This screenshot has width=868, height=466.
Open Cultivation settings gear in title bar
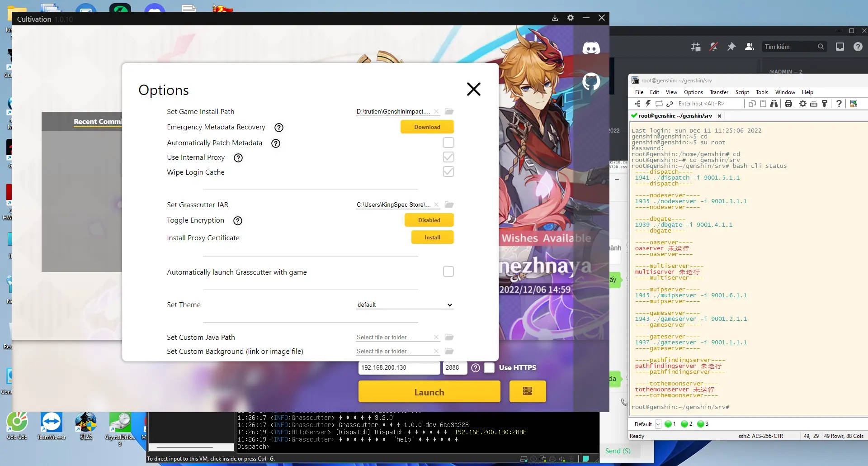tap(571, 18)
